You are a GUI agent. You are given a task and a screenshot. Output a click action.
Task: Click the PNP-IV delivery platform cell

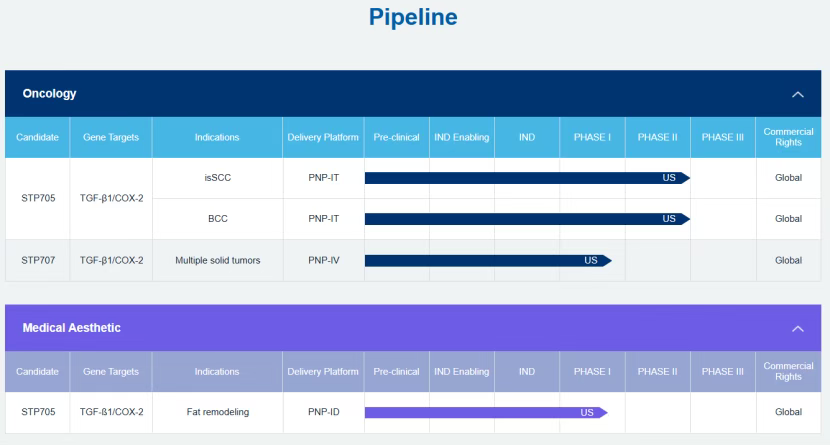pos(323,261)
